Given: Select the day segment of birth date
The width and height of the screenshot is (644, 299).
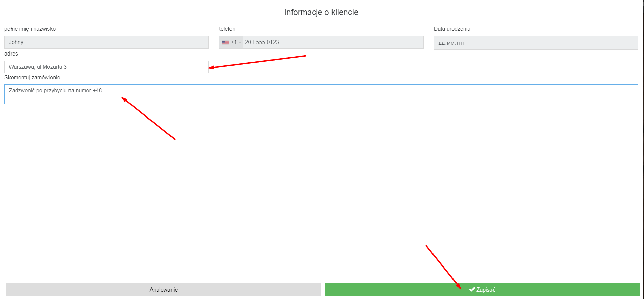Looking at the screenshot, I should point(441,43).
